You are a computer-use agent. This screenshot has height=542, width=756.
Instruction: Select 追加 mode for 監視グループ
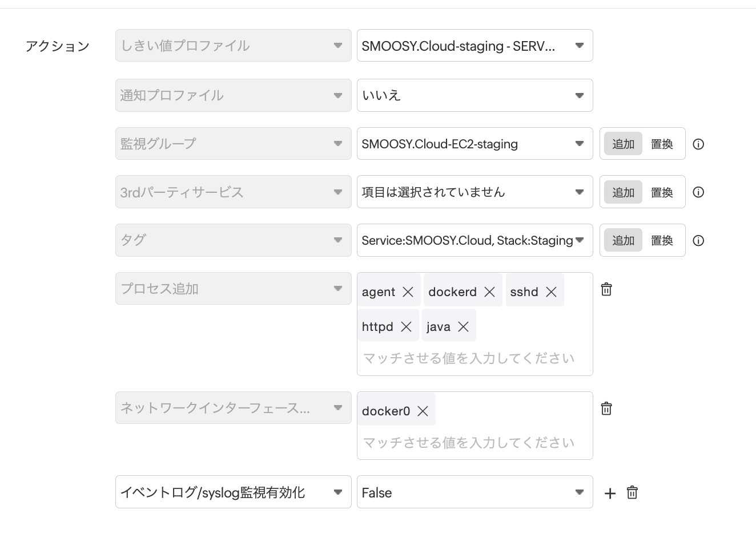click(x=624, y=144)
